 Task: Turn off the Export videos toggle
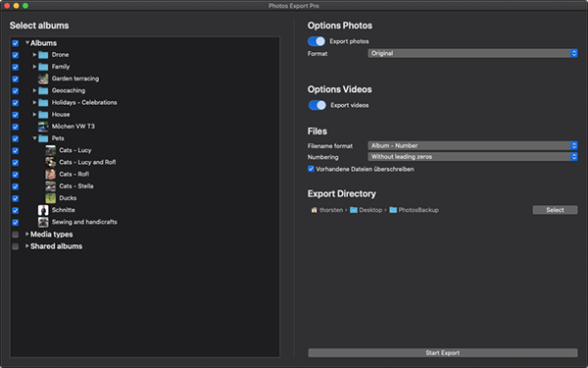coord(317,105)
